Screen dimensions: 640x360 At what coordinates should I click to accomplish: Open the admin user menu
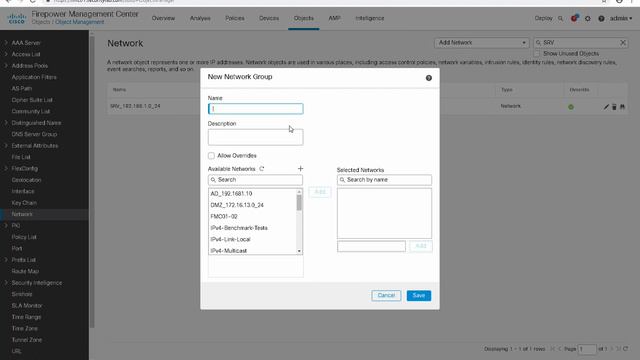pyautogui.click(x=621, y=18)
